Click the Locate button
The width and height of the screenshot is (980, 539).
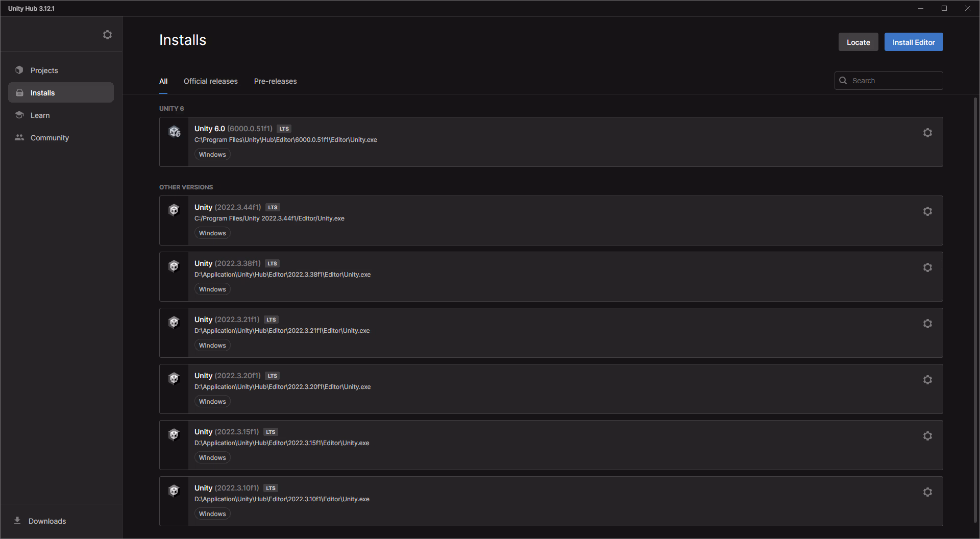pos(858,42)
